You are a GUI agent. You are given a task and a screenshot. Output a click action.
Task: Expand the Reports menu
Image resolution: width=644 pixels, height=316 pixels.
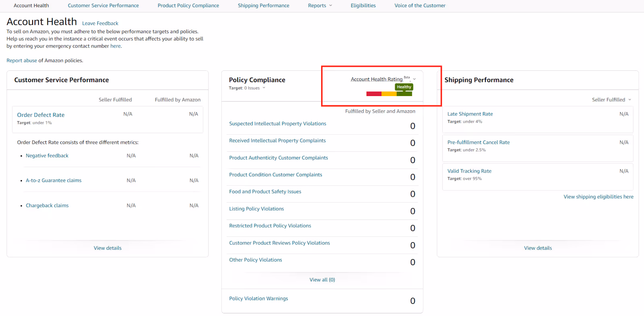point(320,6)
